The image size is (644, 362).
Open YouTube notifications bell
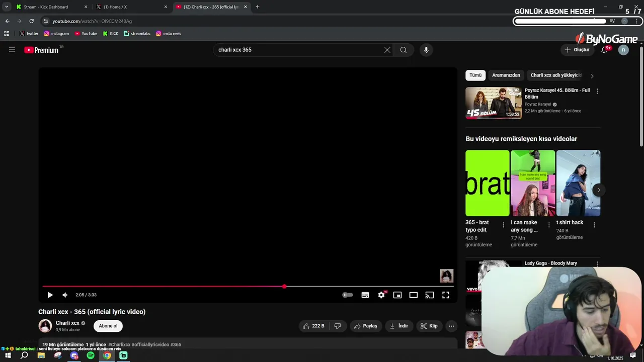coord(604,50)
